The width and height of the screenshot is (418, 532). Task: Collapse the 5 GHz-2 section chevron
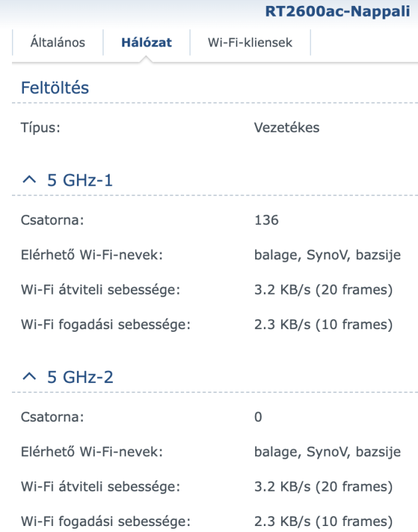point(27,378)
